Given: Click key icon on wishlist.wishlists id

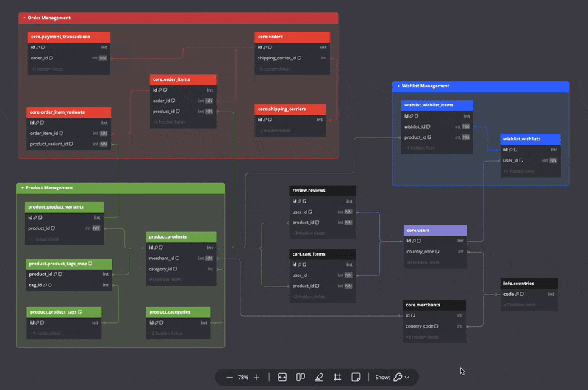Looking at the screenshot, I should pyautogui.click(x=510, y=150).
